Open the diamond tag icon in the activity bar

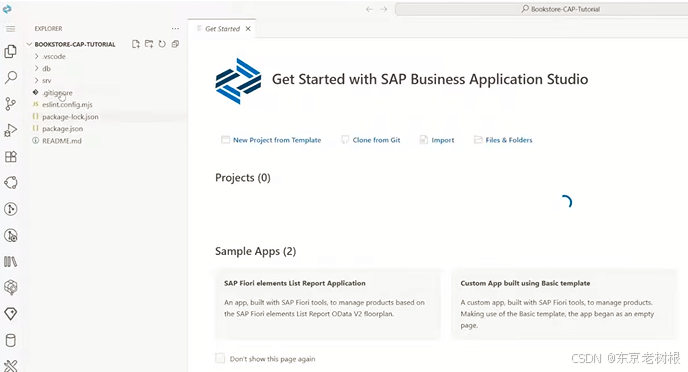[x=11, y=314]
